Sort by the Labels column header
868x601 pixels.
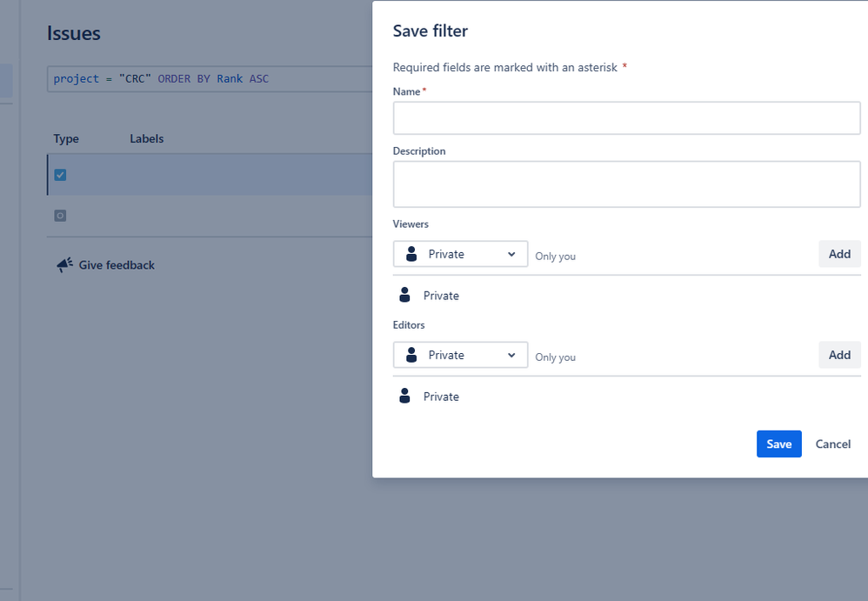pyautogui.click(x=147, y=139)
